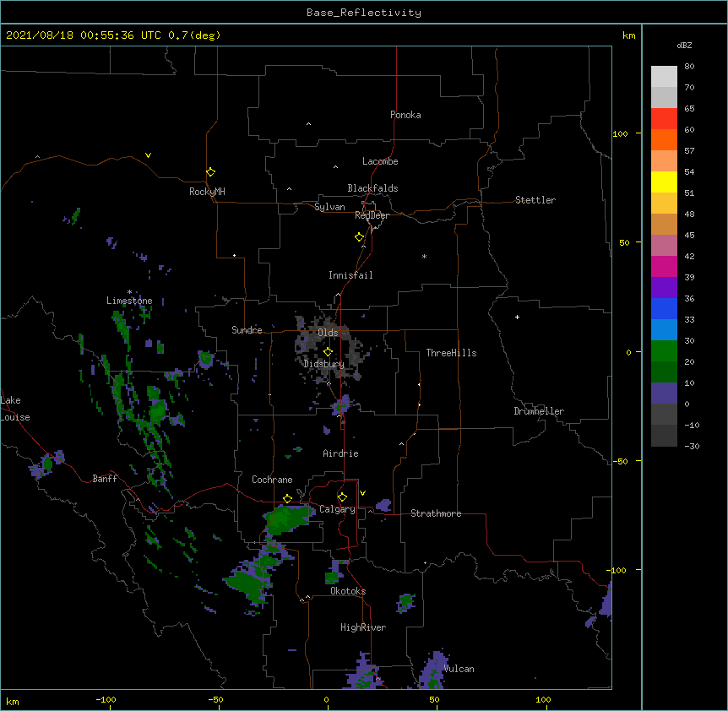This screenshot has height=711, width=728.
Task: Click the Stettler city label
Action: [535, 200]
